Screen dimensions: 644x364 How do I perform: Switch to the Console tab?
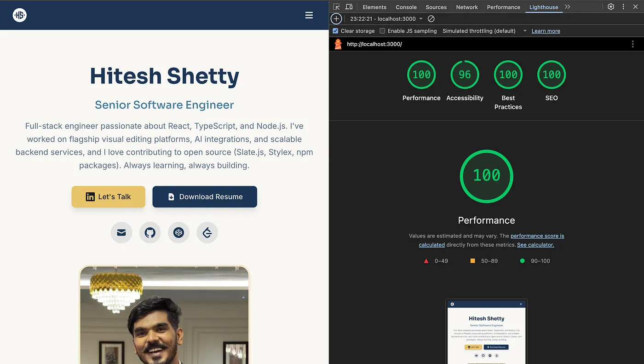406,7
